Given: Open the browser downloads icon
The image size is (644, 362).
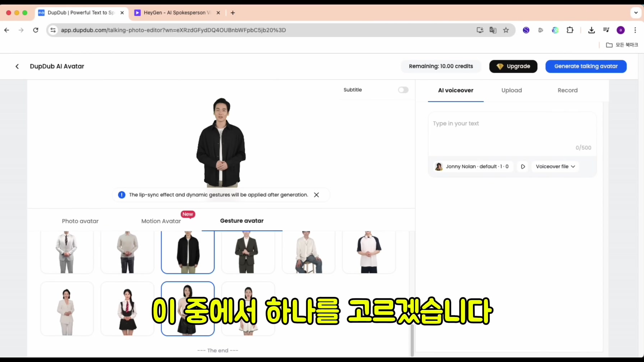Looking at the screenshot, I should click(592, 30).
